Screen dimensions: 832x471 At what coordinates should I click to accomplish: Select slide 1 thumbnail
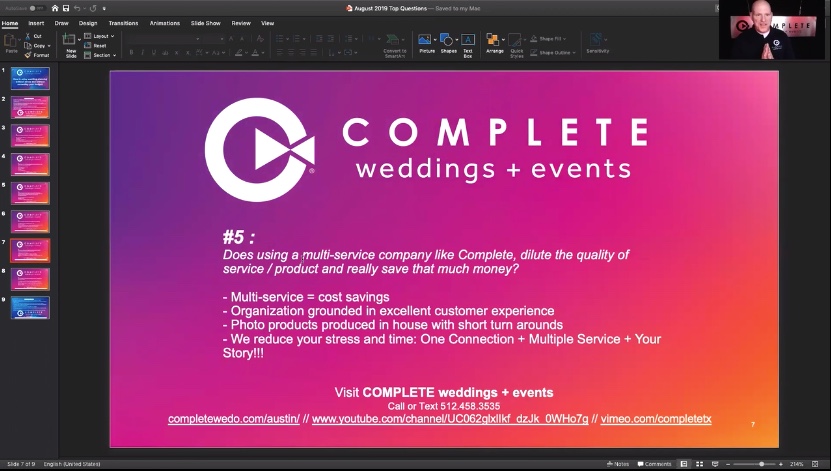30,78
